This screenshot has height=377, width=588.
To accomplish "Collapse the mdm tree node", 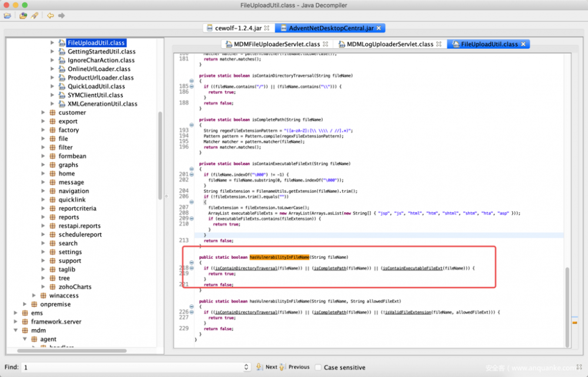I will 17,330.
